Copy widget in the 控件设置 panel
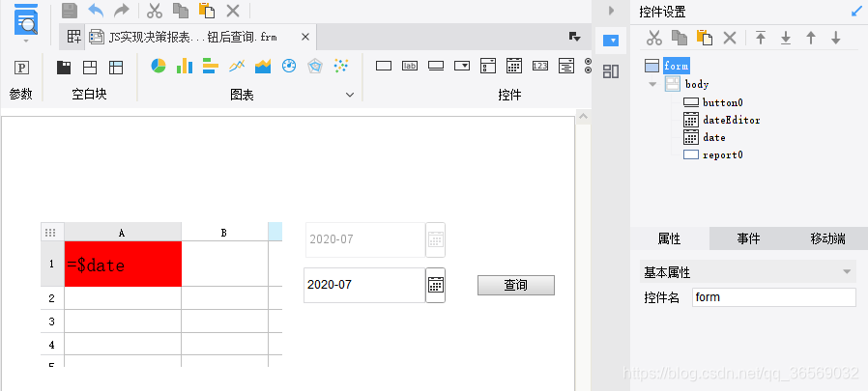 pos(680,38)
